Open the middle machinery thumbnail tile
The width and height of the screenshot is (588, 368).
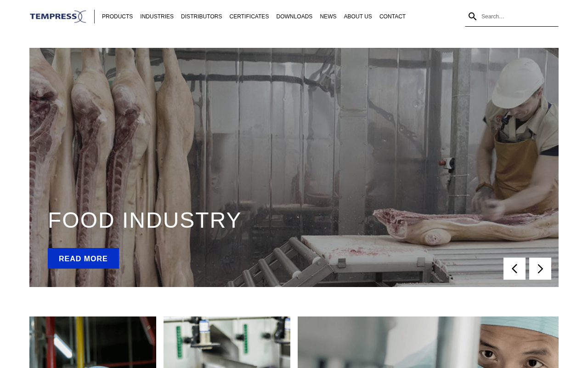click(227, 342)
